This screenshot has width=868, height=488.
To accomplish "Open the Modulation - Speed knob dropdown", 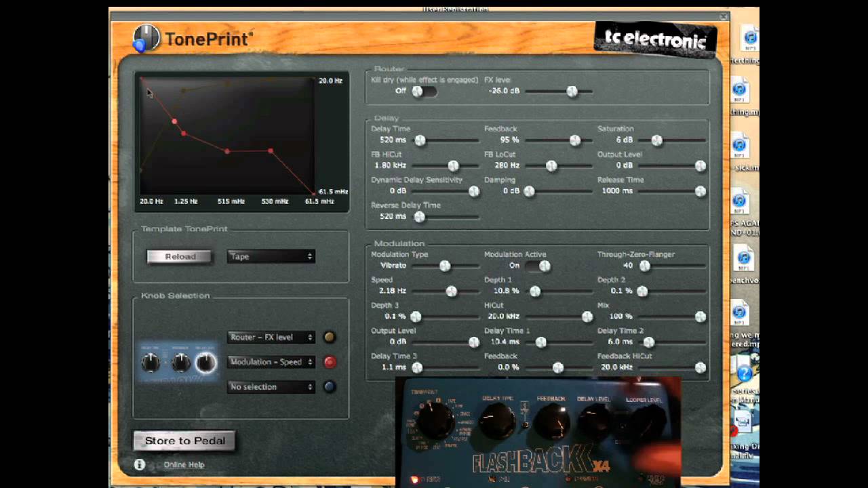I will [271, 362].
